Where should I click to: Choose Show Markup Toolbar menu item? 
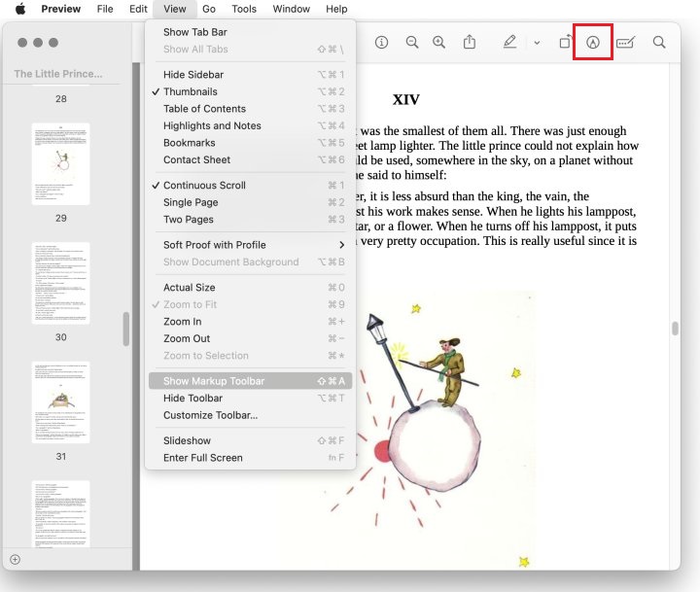[214, 381]
